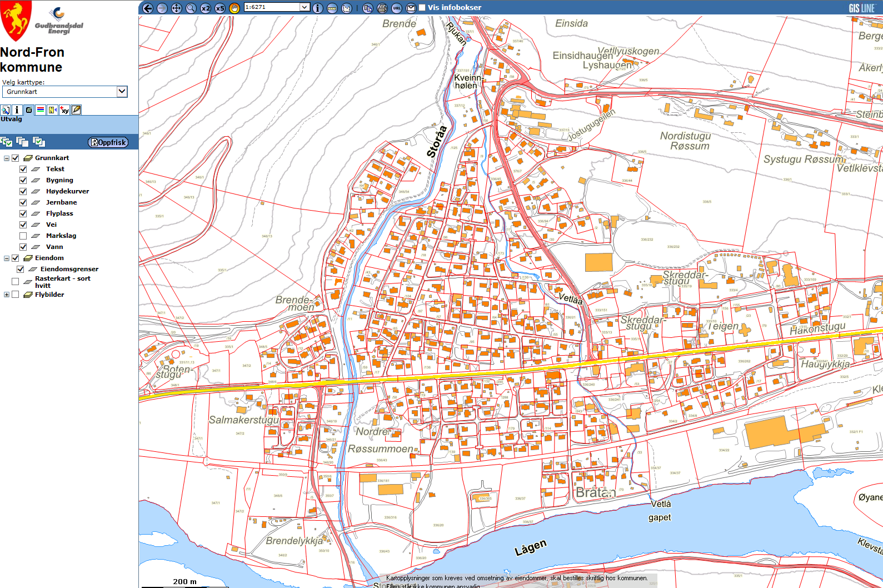Hide the Vann layer
This screenshot has height=588, width=883.
[23, 247]
